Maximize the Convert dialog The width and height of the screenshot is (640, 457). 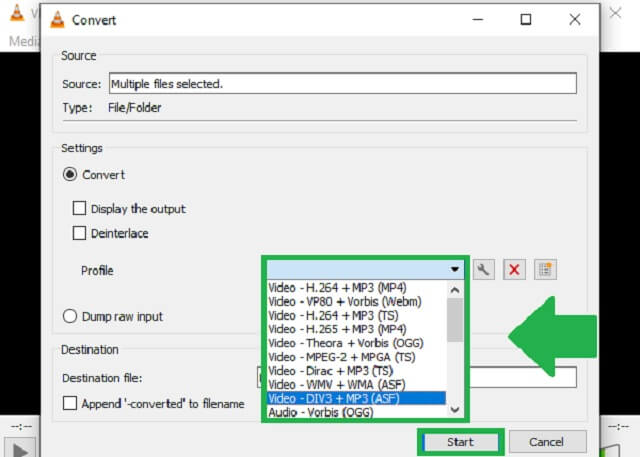pyautogui.click(x=526, y=19)
